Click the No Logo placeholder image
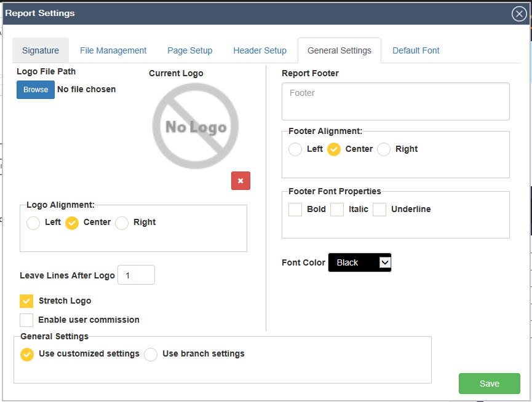This screenshot has height=402, width=532. pos(195,126)
